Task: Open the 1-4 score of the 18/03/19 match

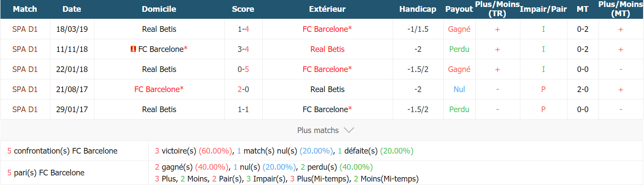Action: [x=244, y=29]
